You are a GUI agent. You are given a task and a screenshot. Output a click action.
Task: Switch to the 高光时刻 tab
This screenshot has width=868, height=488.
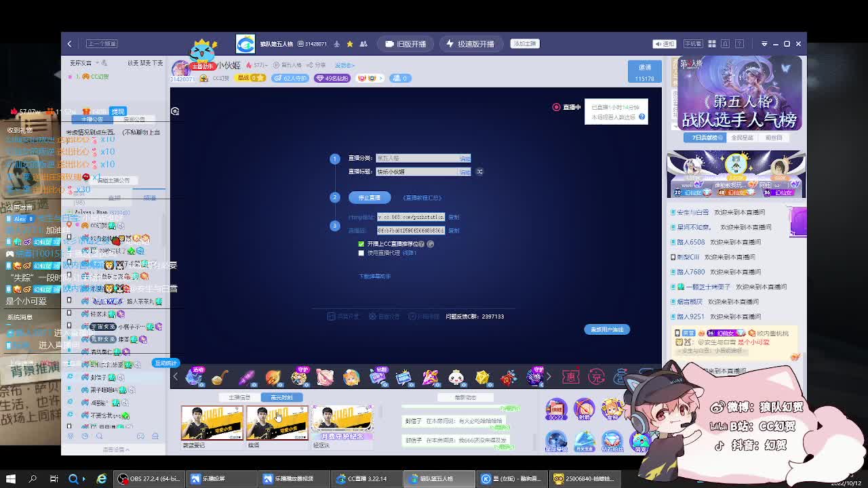pos(281,397)
